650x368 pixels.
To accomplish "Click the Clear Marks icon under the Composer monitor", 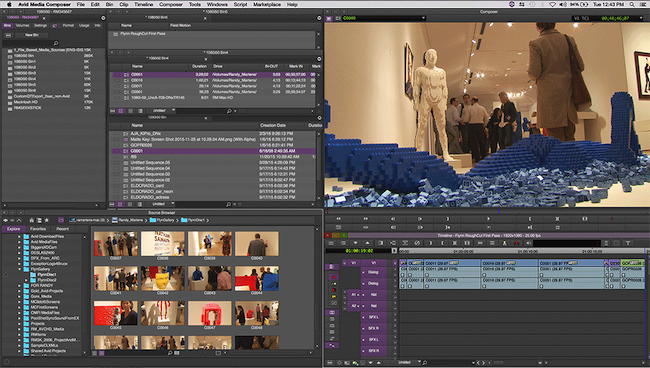I will (585, 218).
